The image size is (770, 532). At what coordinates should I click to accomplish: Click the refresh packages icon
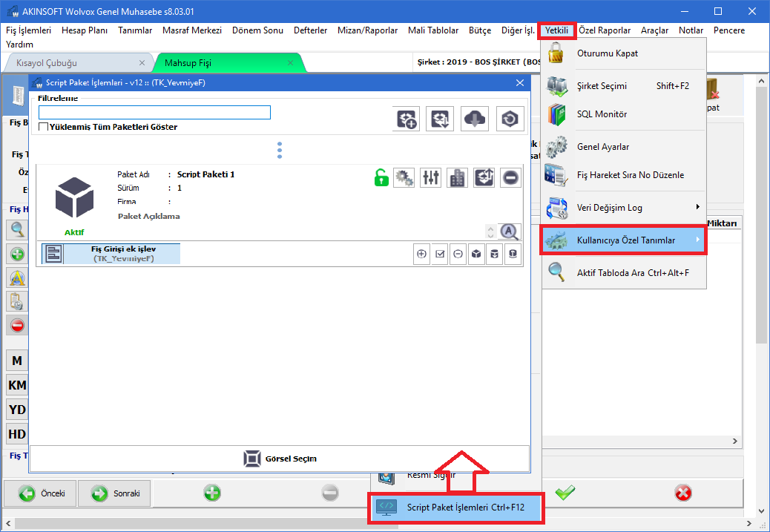pyautogui.click(x=510, y=119)
